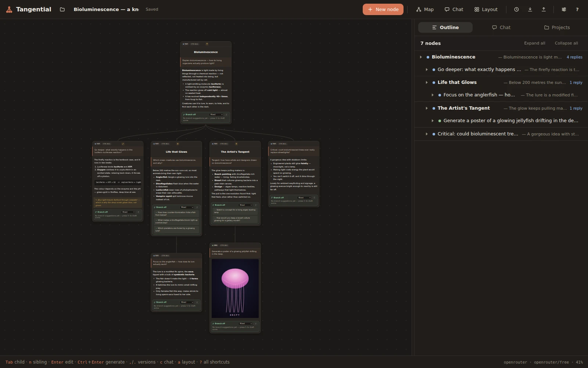Click Expand all in outline
The height and width of the screenshot is (368, 588).
[x=534, y=43]
